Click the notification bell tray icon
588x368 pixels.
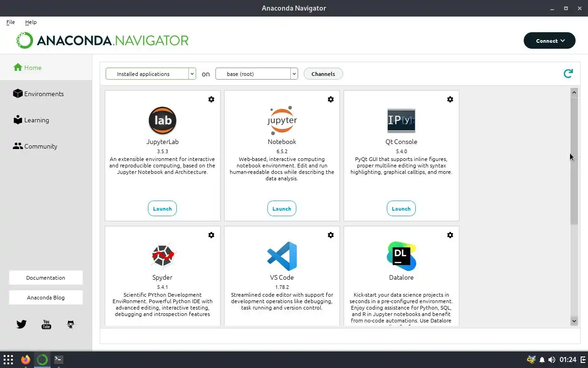click(542, 360)
